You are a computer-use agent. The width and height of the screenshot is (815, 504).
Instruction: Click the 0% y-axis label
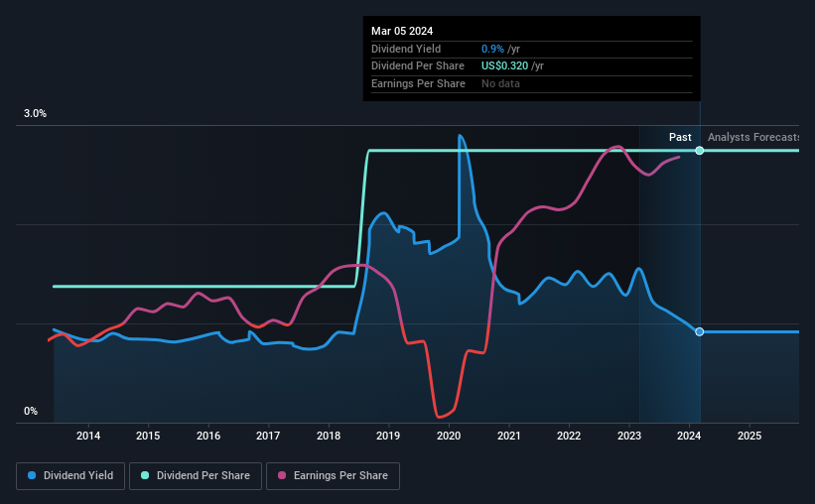pos(31,411)
